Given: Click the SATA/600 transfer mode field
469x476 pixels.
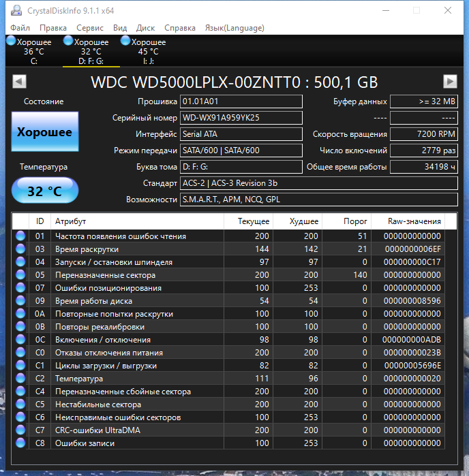Looking at the screenshot, I should click(x=241, y=150).
